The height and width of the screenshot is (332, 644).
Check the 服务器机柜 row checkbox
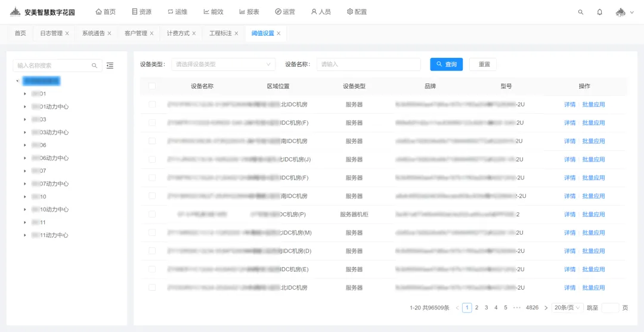click(152, 214)
